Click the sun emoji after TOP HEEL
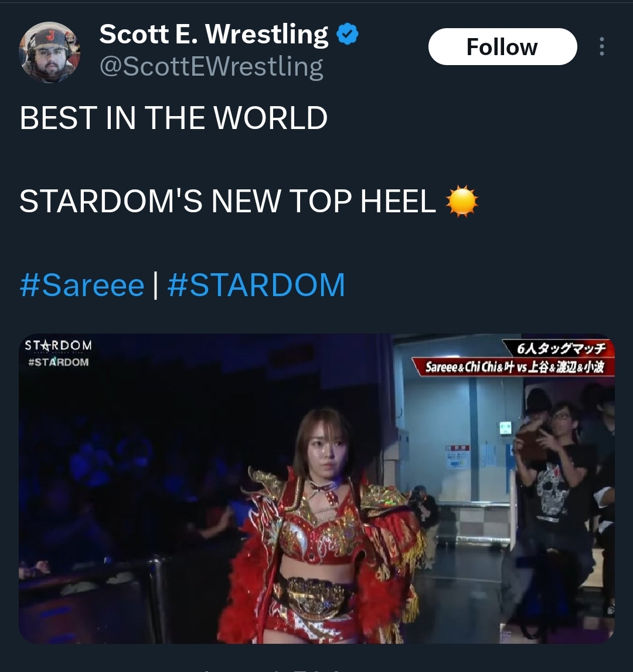 (462, 202)
